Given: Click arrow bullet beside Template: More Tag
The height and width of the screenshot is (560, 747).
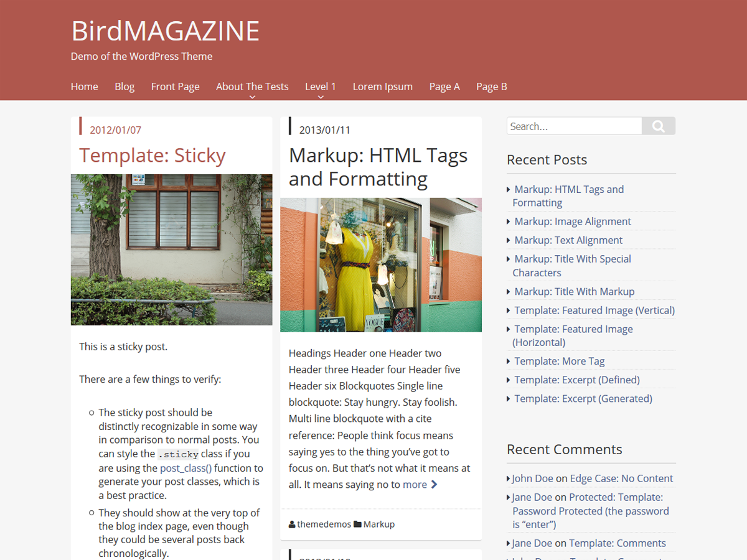Looking at the screenshot, I should [x=507, y=360].
